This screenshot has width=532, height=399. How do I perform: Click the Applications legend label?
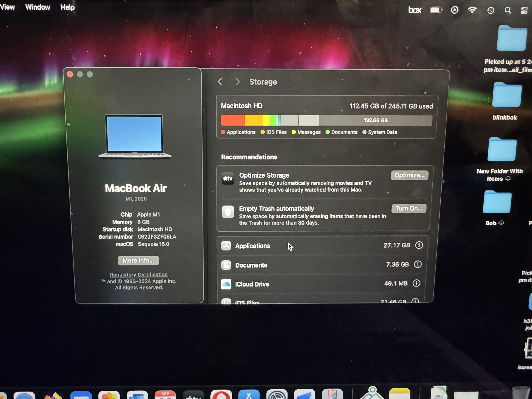coord(241,132)
